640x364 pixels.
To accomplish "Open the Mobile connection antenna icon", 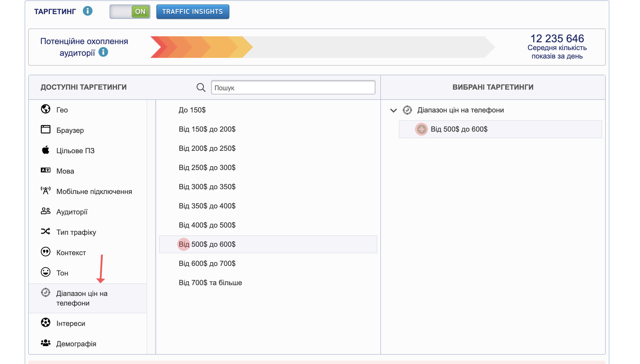I will tap(46, 191).
